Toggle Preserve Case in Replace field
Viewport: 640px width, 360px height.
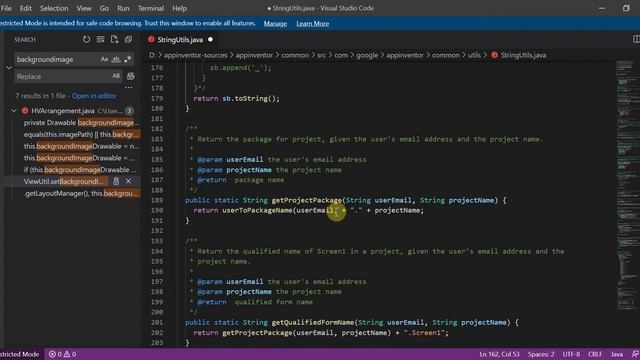pos(116,76)
